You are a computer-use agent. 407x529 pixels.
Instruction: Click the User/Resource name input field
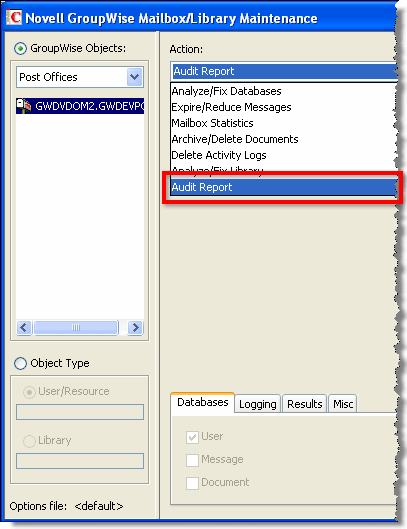[x=80, y=412]
